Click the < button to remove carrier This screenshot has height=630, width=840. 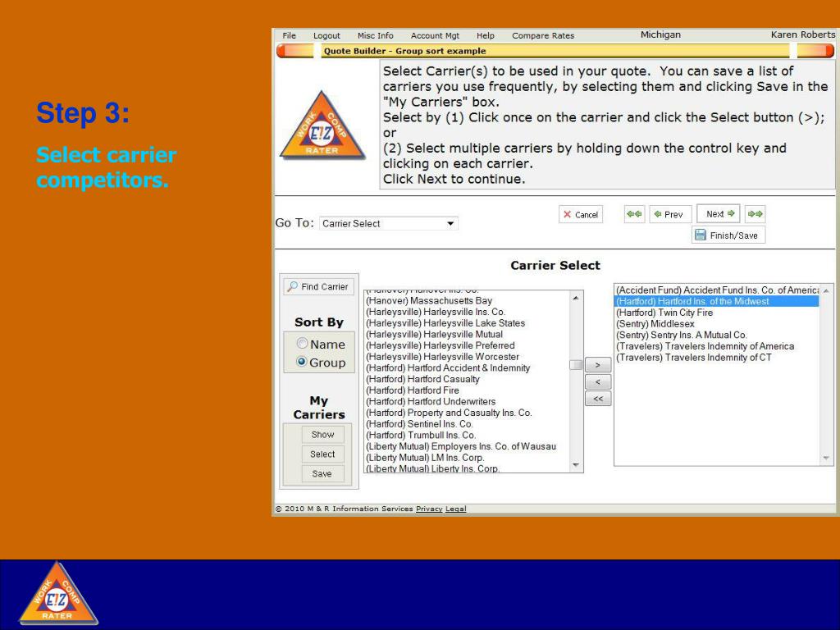pyautogui.click(x=598, y=382)
